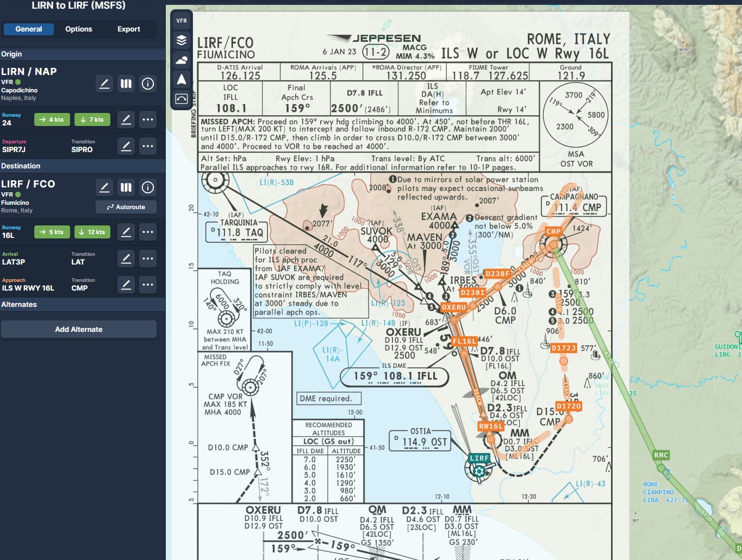Open more options for runway 24
The height and width of the screenshot is (560, 742).
148,119
